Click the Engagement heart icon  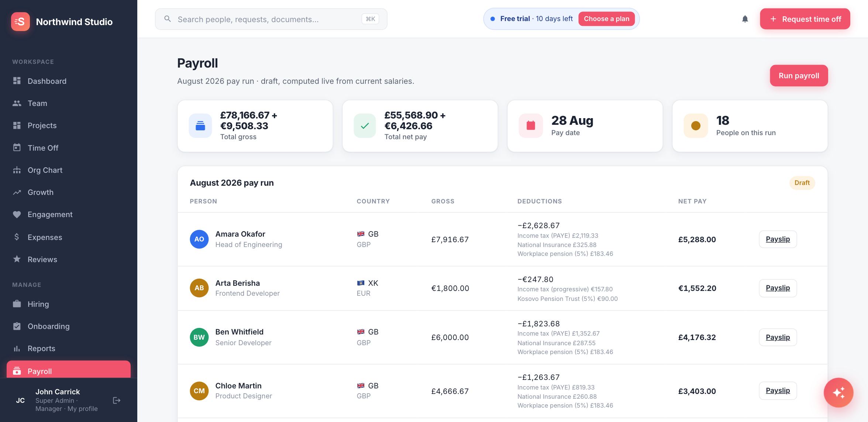coord(17,215)
